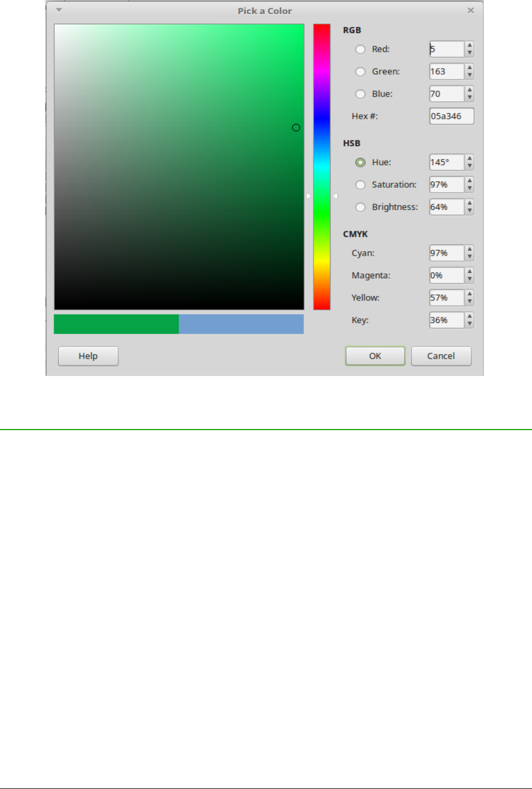
Task: Increase the Hue value with up arrow
Action: (x=470, y=158)
